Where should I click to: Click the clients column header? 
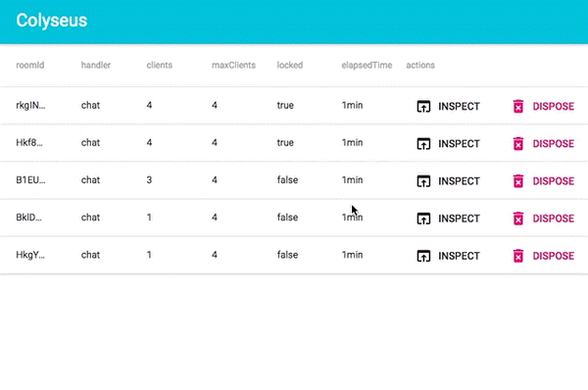[160, 65]
